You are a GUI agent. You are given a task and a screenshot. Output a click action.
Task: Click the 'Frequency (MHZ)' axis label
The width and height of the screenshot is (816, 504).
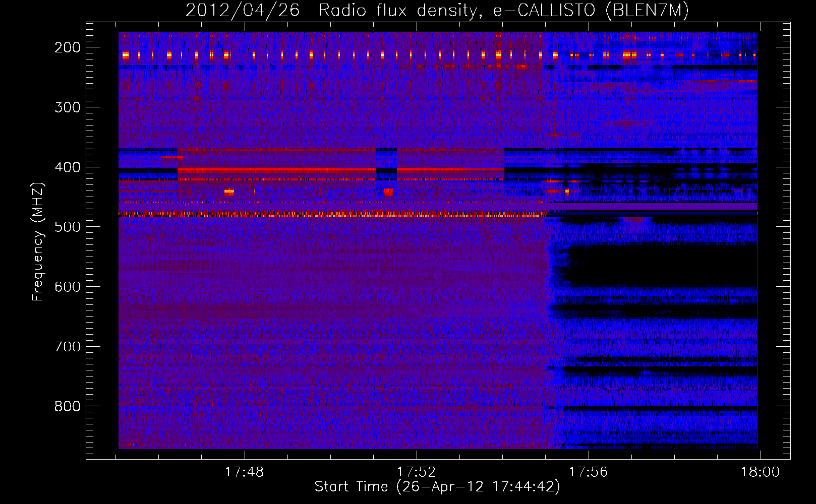pyautogui.click(x=38, y=241)
